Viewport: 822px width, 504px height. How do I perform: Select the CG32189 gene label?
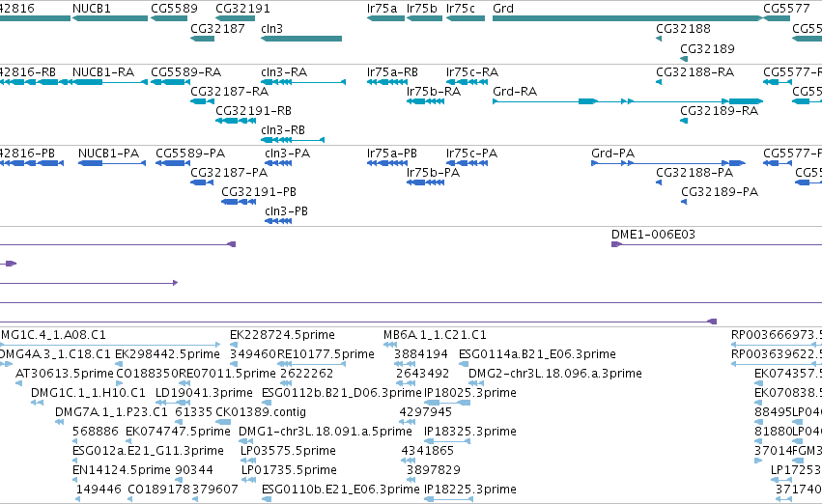(707, 48)
